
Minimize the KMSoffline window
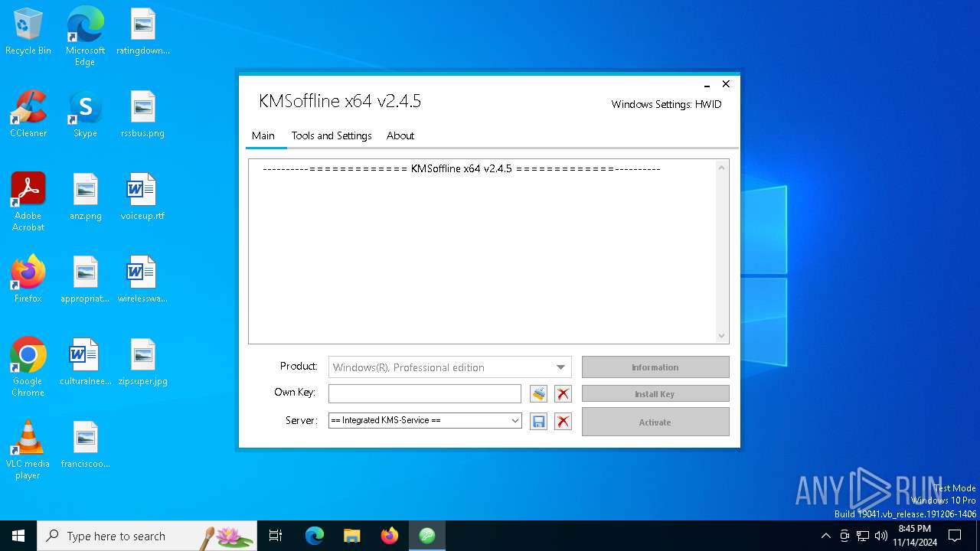(707, 85)
